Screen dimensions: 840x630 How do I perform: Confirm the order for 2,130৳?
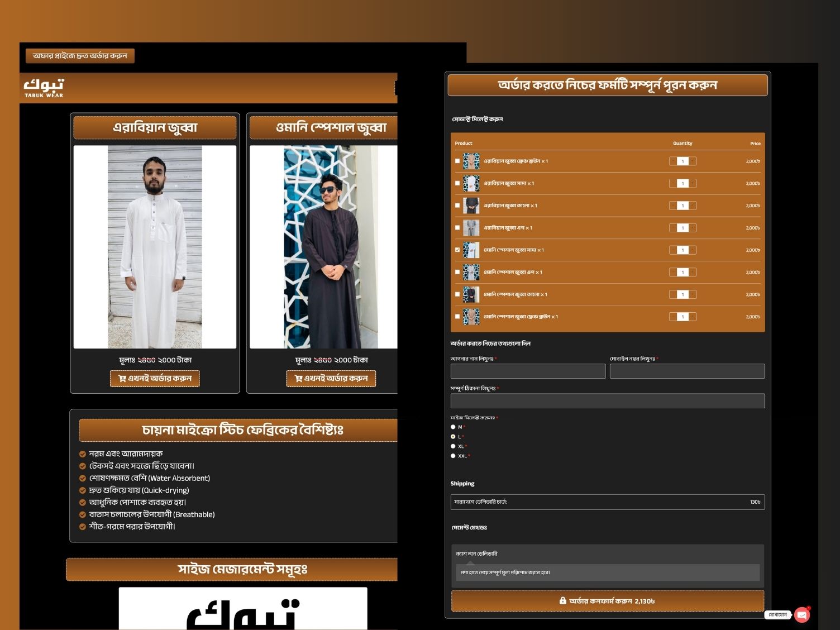tap(607, 601)
